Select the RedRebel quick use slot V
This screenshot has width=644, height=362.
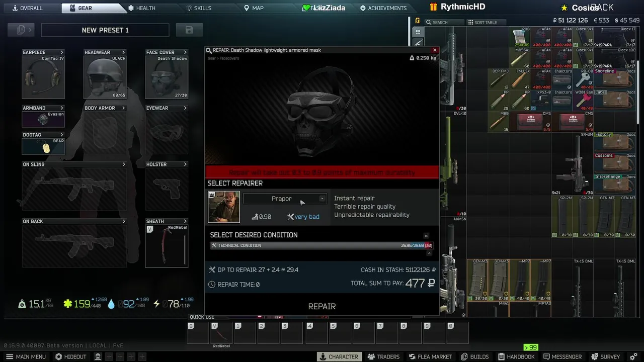coord(221,333)
